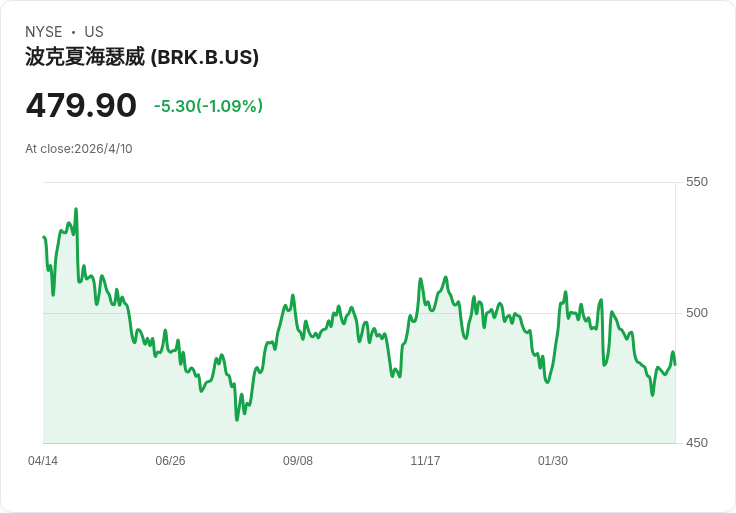
Task: Click the NYSE exchange label
Action: click(44, 32)
